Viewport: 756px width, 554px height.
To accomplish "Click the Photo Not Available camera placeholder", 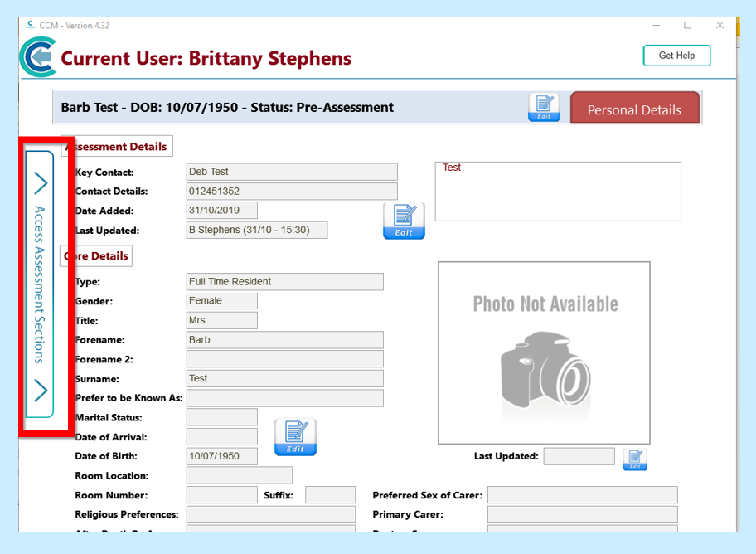I will click(544, 353).
